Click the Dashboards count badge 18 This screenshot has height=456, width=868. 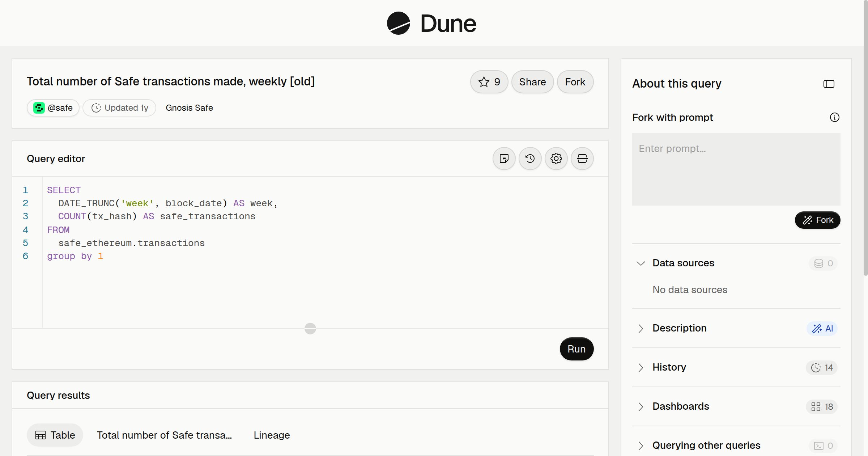coord(821,407)
